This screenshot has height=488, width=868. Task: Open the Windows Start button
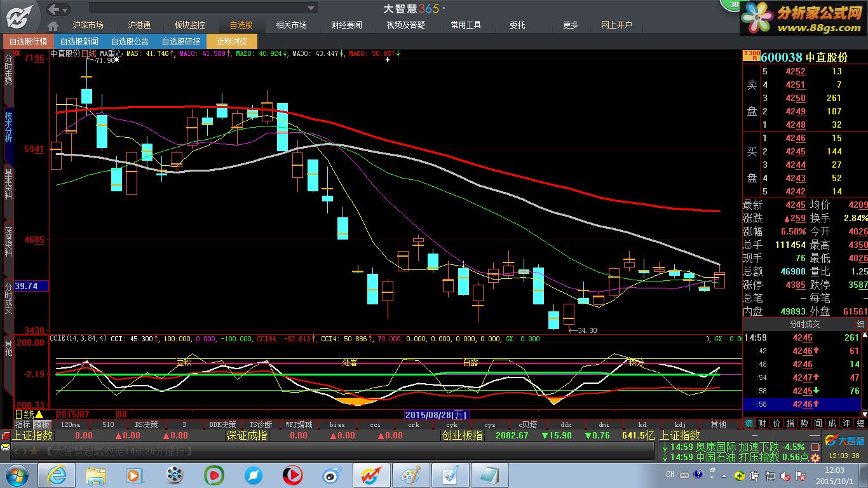pos(17,475)
